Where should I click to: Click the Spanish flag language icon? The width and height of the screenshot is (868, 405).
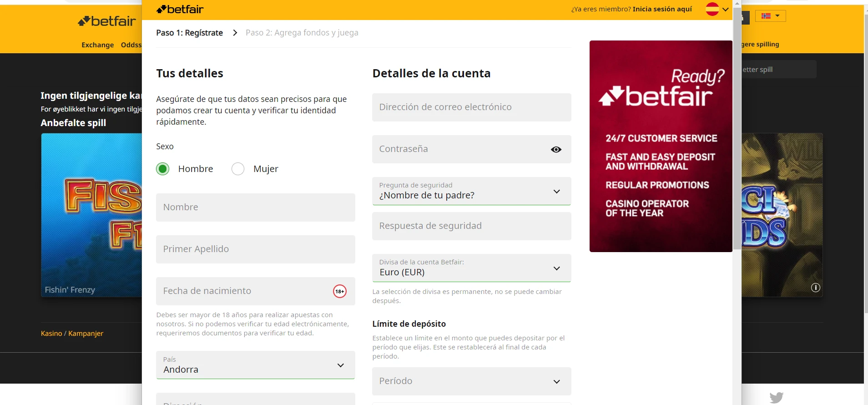tap(712, 9)
